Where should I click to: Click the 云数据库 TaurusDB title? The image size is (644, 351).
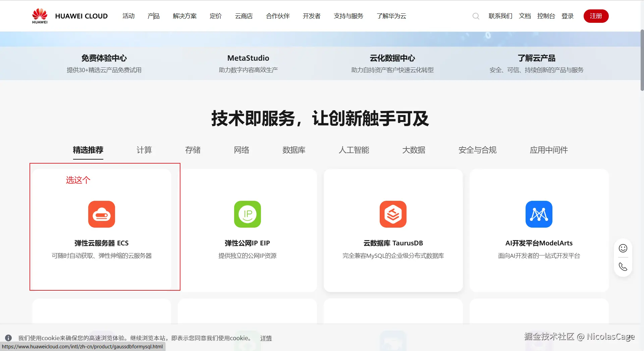tap(393, 243)
